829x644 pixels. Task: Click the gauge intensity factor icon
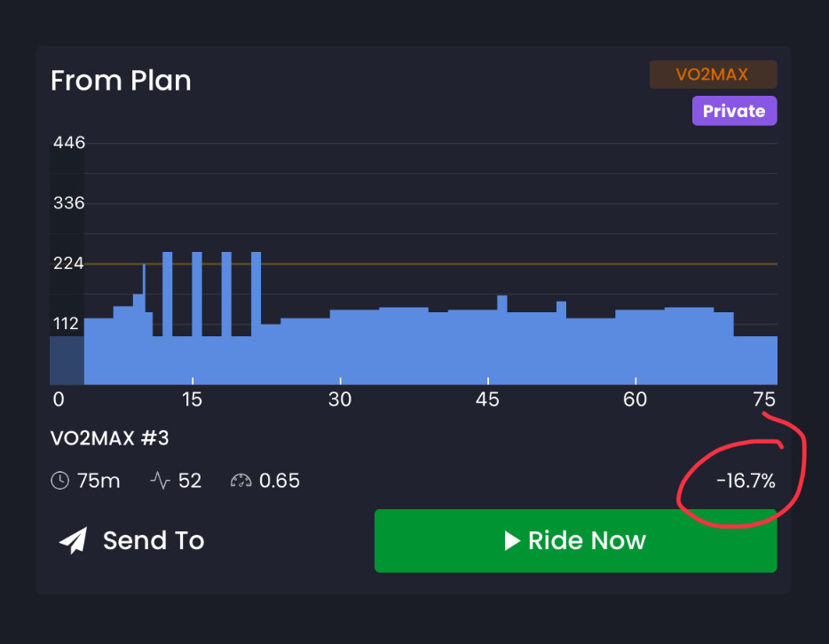point(241,481)
